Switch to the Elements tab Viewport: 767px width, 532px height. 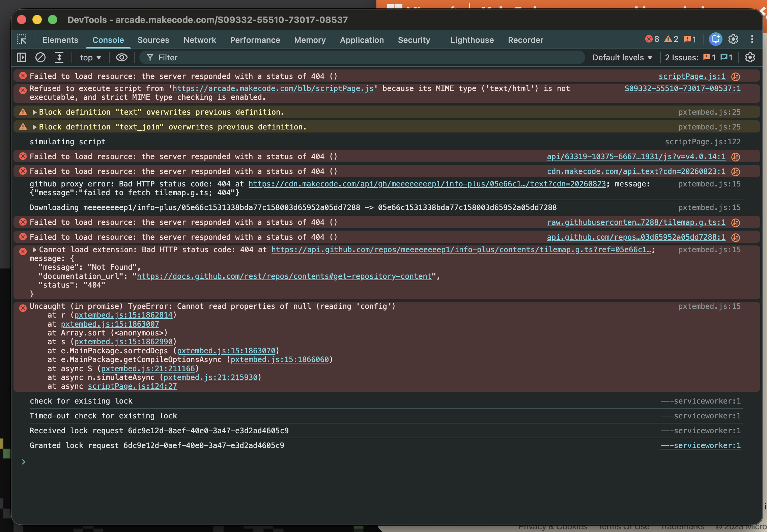click(60, 40)
